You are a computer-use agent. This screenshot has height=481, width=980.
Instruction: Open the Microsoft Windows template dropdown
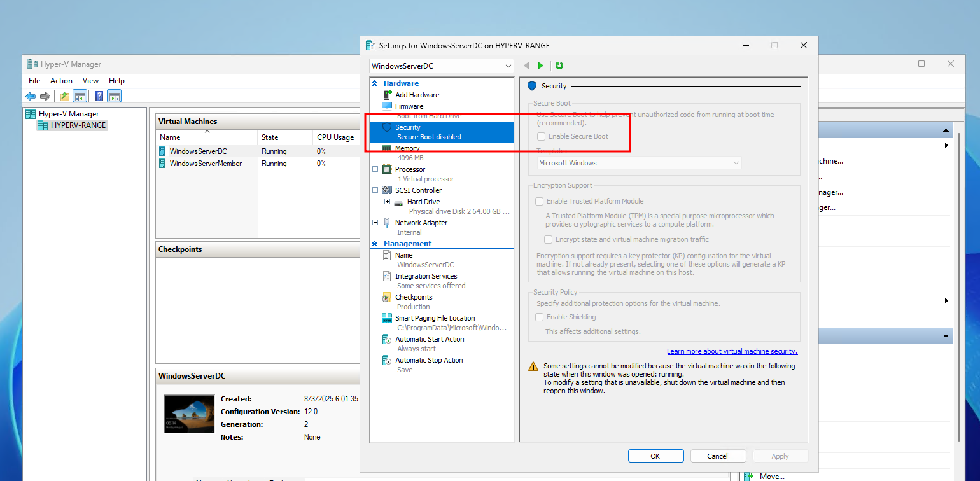pyautogui.click(x=639, y=163)
